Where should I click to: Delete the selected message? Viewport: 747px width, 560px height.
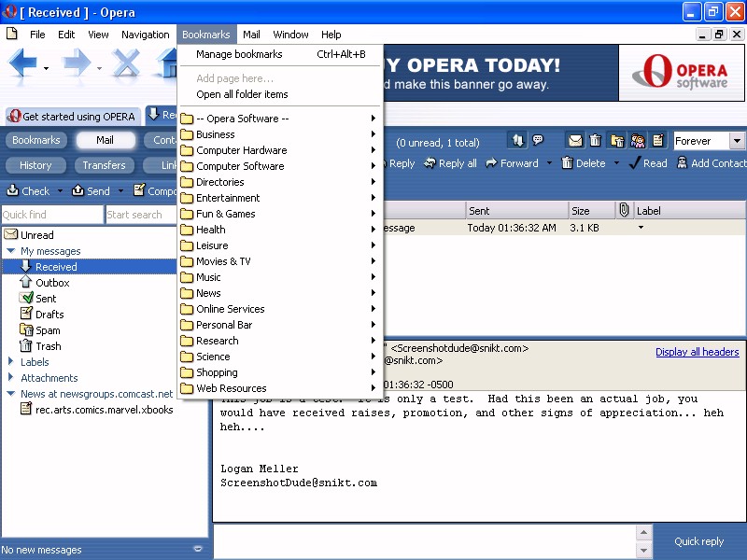pyautogui.click(x=584, y=163)
